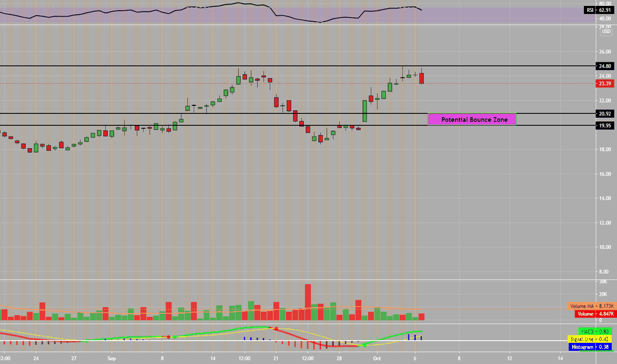Viewport: 617px width, 364px height.
Task: Click the 16.00 price axis value
Action: click(605, 174)
